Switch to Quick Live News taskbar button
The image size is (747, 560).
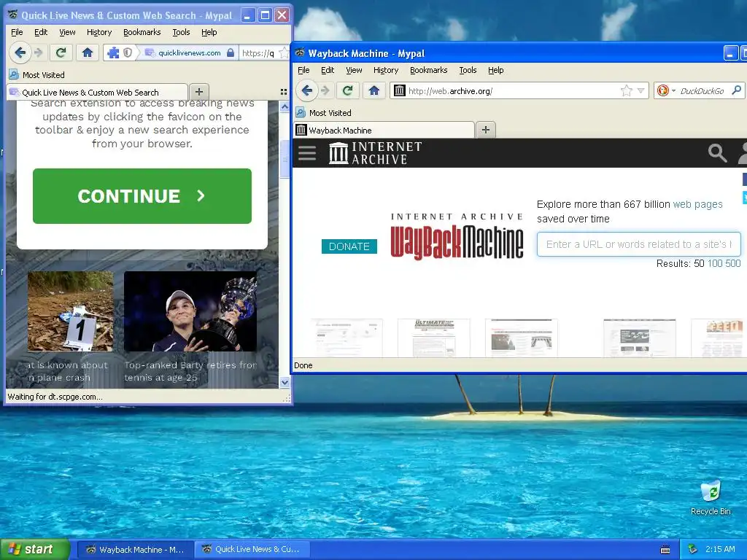(x=252, y=550)
